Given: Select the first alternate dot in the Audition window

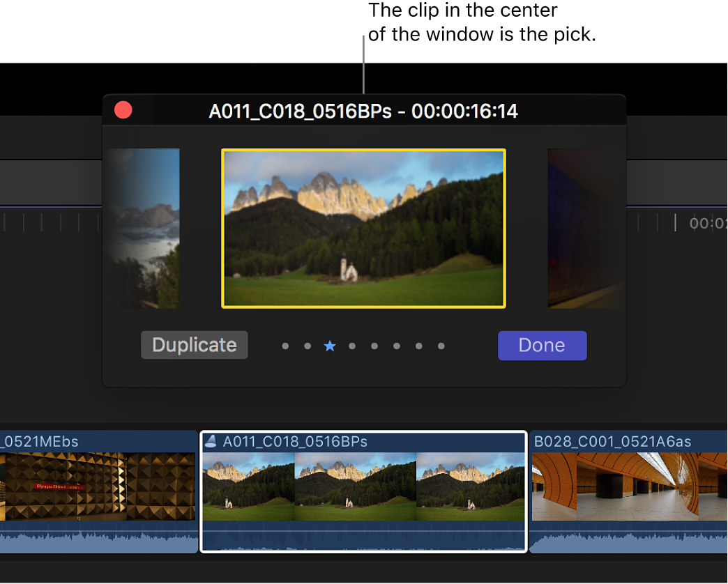Looking at the screenshot, I should (x=285, y=345).
